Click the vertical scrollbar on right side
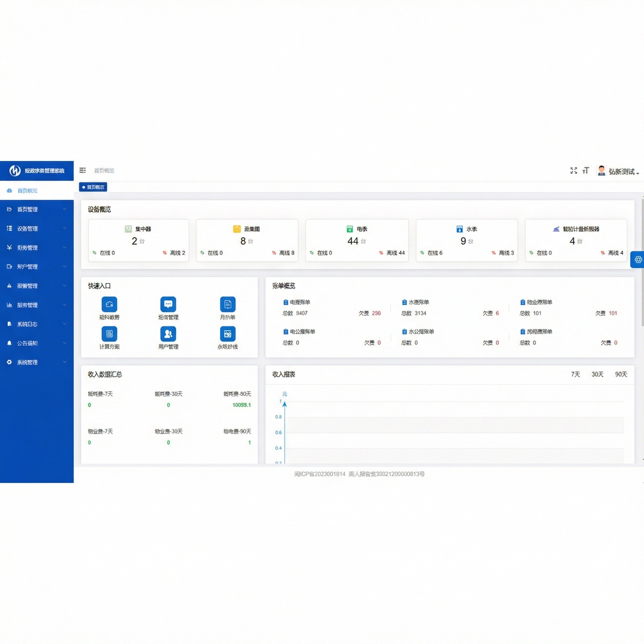This screenshot has width=644, height=644. point(643,263)
